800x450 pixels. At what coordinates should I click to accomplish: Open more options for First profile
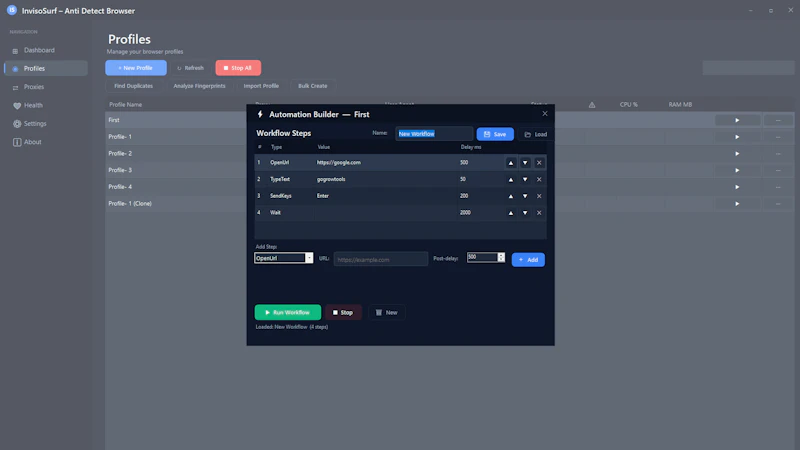coord(778,120)
